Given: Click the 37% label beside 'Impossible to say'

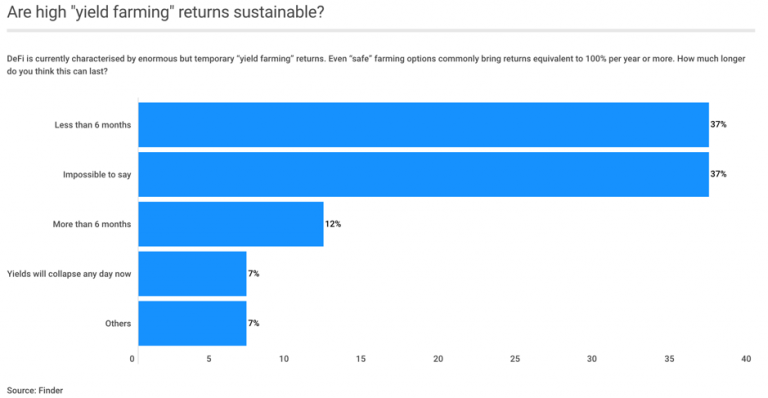Looking at the screenshot, I should (719, 174).
